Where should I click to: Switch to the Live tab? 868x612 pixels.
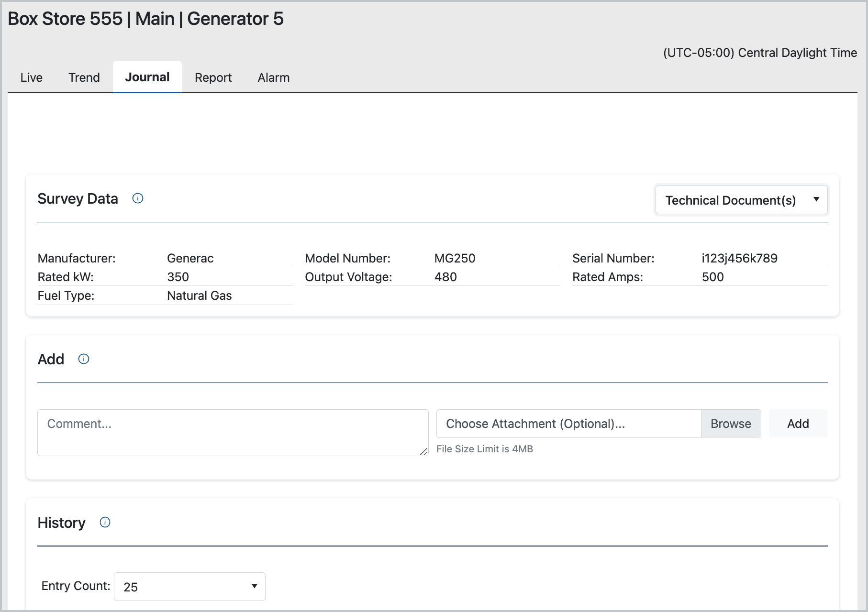tap(32, 77)
